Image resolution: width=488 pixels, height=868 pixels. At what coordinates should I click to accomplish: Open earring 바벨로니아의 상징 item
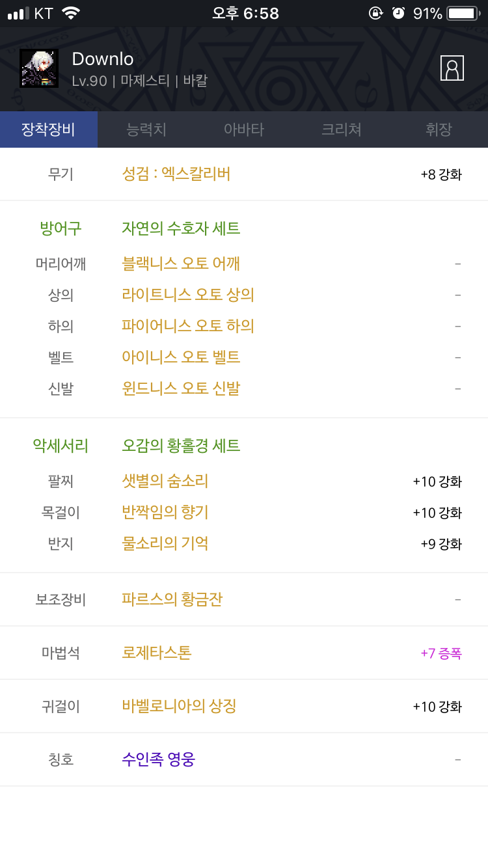179,706
